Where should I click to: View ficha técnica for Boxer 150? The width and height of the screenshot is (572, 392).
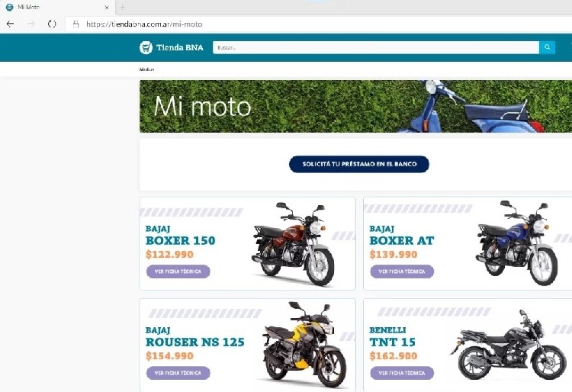[178, 272]
